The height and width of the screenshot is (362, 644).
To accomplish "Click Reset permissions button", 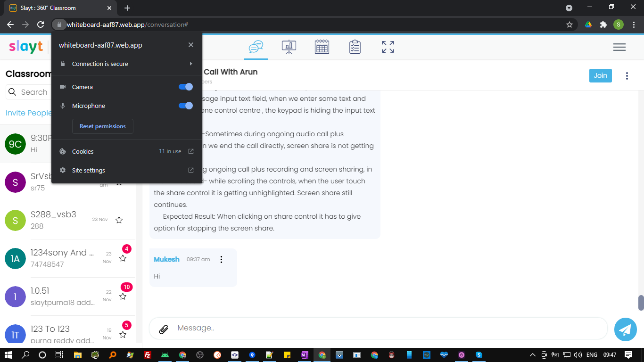I will (x=103, y=126).
